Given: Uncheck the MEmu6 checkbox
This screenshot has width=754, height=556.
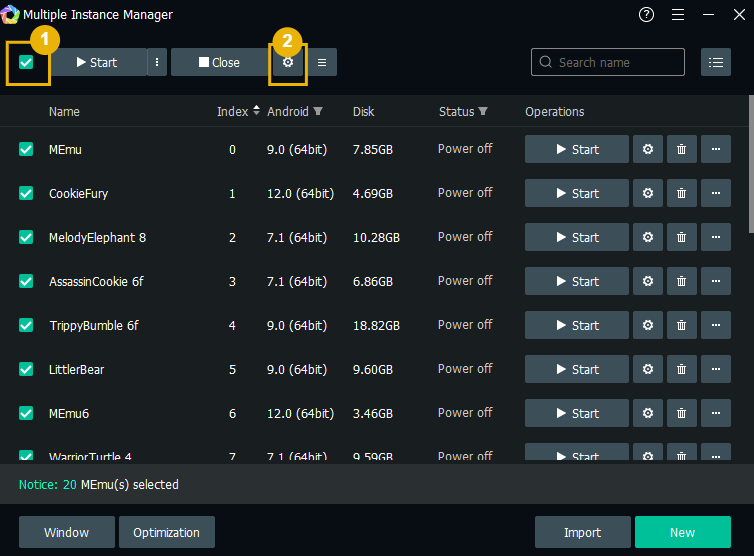Looking at the screenshot, I should 26,413.
